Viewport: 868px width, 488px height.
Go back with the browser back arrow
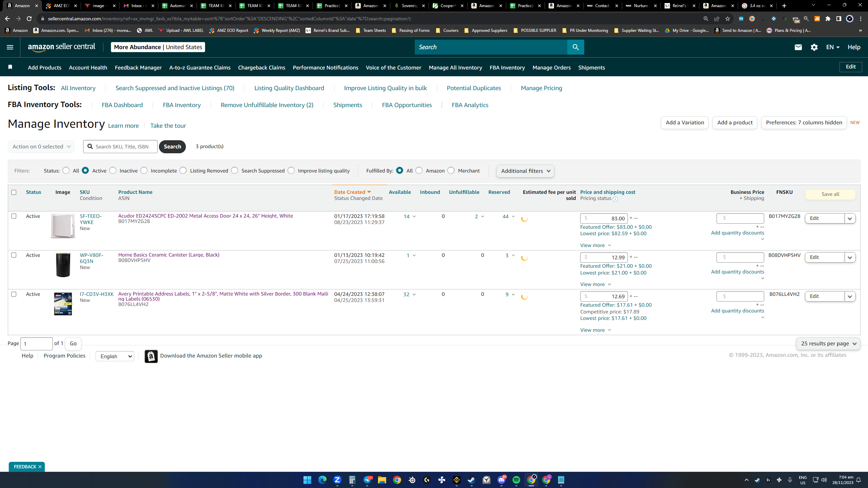pos(7,19)
